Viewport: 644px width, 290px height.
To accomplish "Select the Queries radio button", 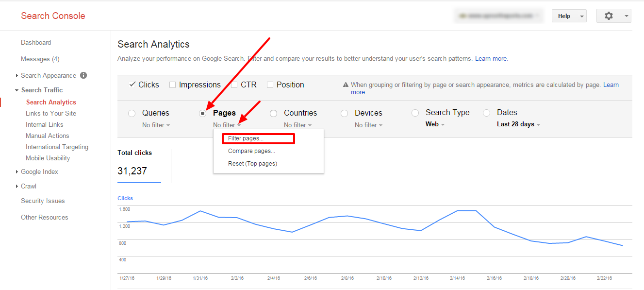I will coord(132,113).
